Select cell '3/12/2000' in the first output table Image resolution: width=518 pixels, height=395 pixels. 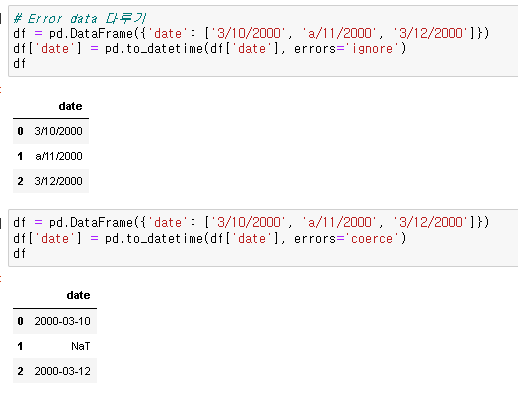coord(58,181)
